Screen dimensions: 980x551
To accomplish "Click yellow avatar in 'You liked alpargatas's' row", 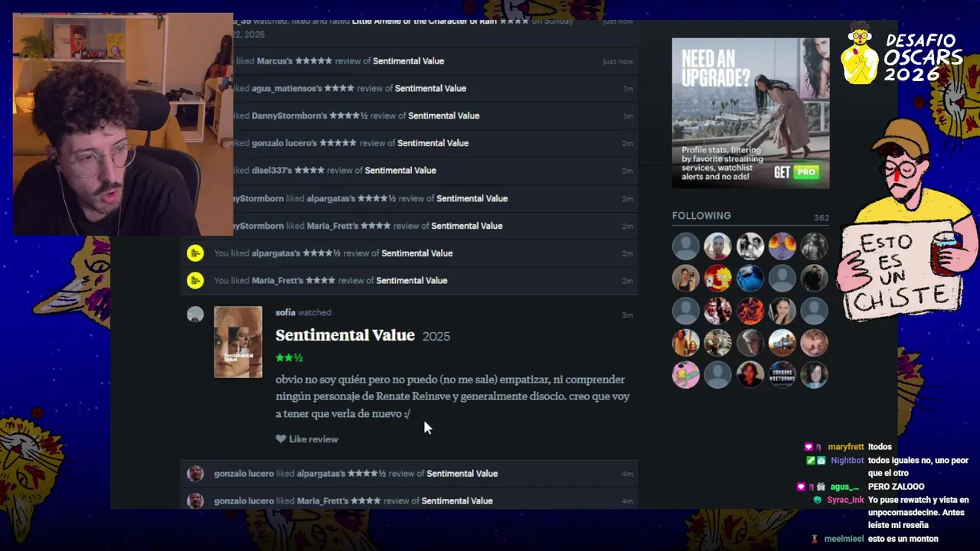I will coord(195,253).
